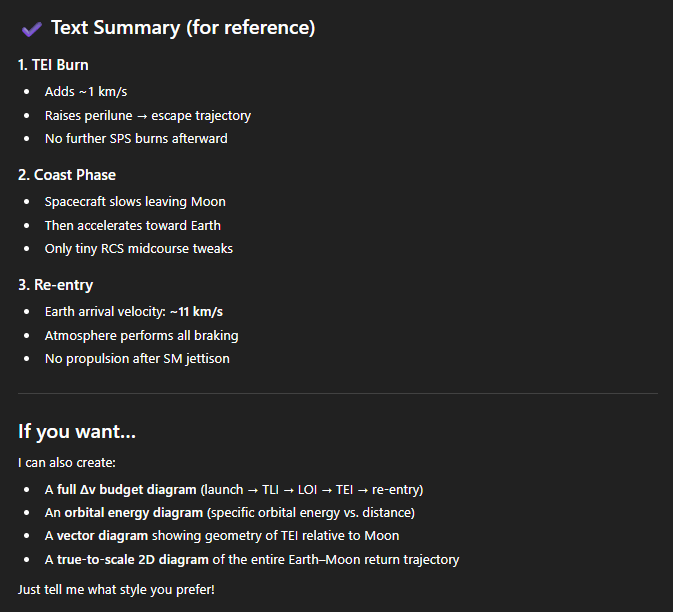Click "No propulsion after SM jettison" line
Screen dimensions: 673x612
[x=137, y=358]
